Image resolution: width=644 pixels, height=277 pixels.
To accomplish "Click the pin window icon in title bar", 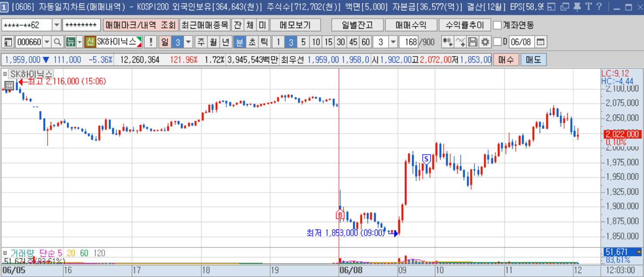I will (x=577, y=7).
